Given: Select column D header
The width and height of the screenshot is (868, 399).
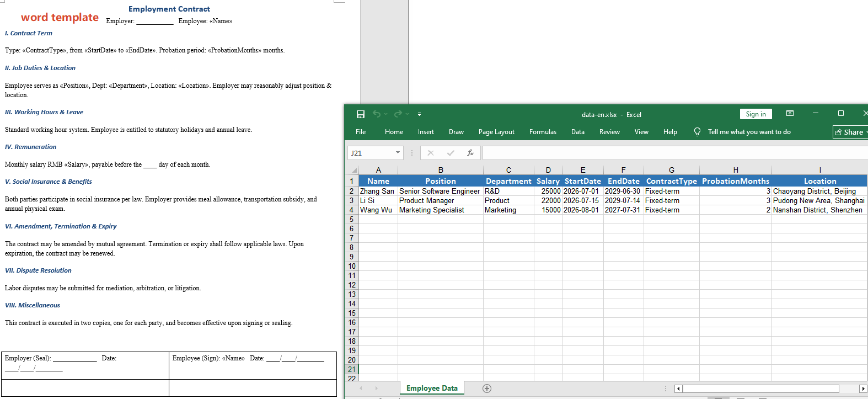Looking at the screenshot, I should point(548,170).
